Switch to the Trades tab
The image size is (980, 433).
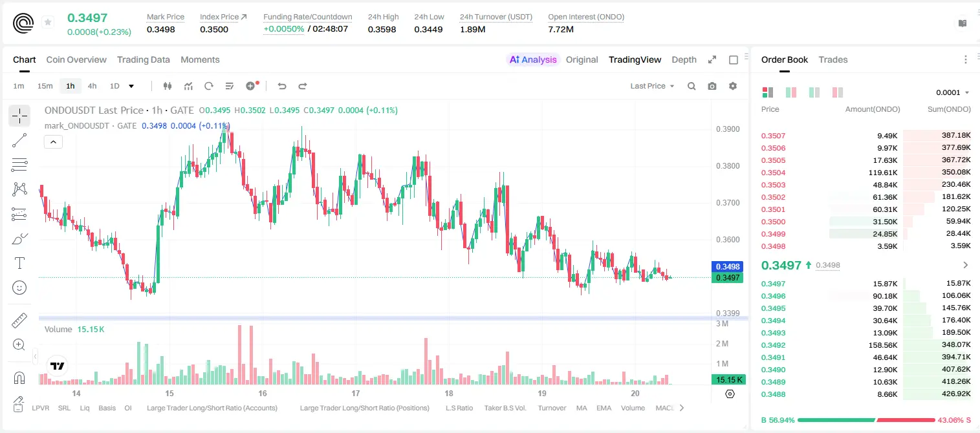coord(833,59)
